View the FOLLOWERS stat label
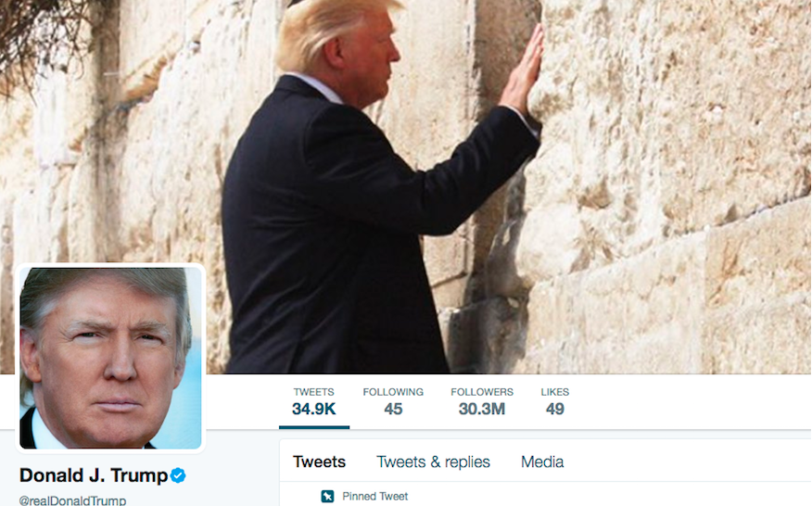Screen dimensions: 812x506 coord(482,392)
